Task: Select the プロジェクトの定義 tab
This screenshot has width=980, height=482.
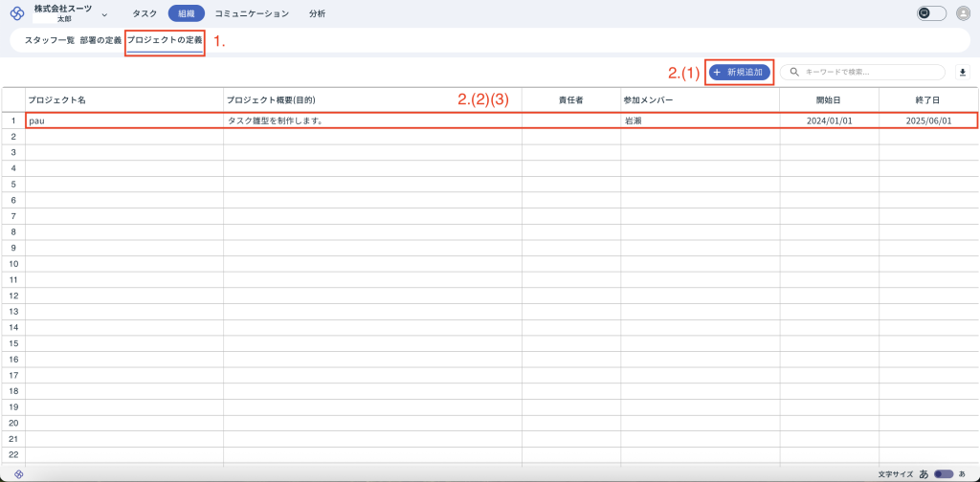Action: pyautogui.click(x=165, y=41)
